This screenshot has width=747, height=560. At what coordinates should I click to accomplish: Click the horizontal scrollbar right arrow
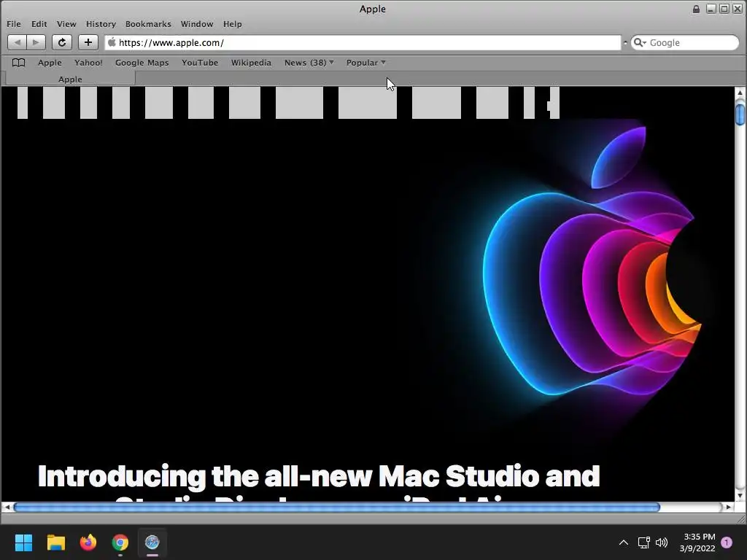729,507
